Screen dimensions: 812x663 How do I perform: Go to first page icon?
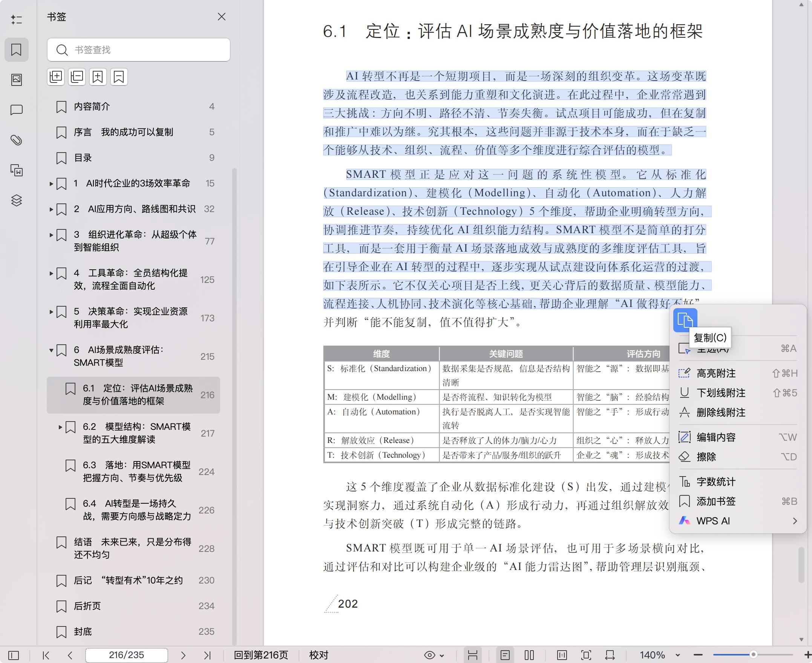(46, 655)
